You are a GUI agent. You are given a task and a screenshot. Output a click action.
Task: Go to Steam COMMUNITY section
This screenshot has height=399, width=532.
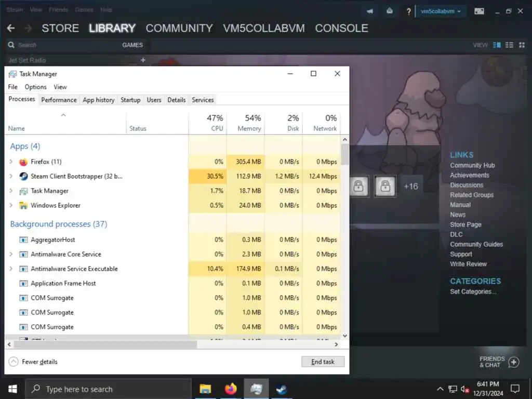(x=179, y=28)
